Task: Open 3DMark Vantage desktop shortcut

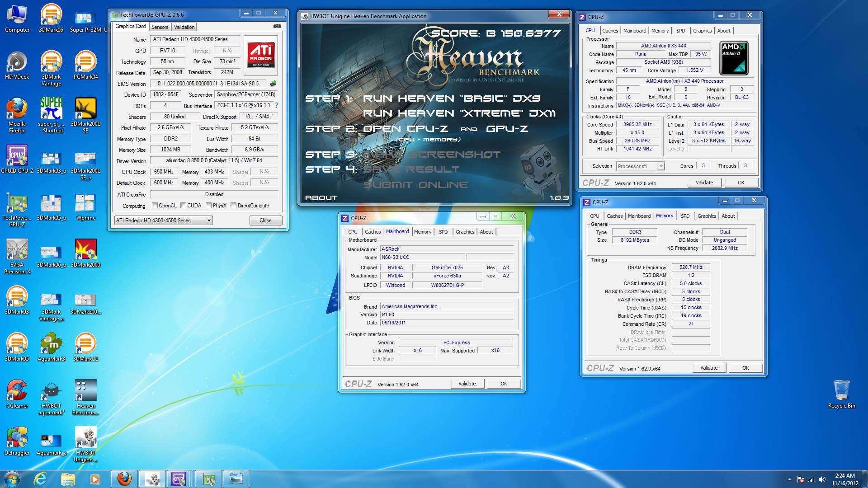Action: (51, 69)
